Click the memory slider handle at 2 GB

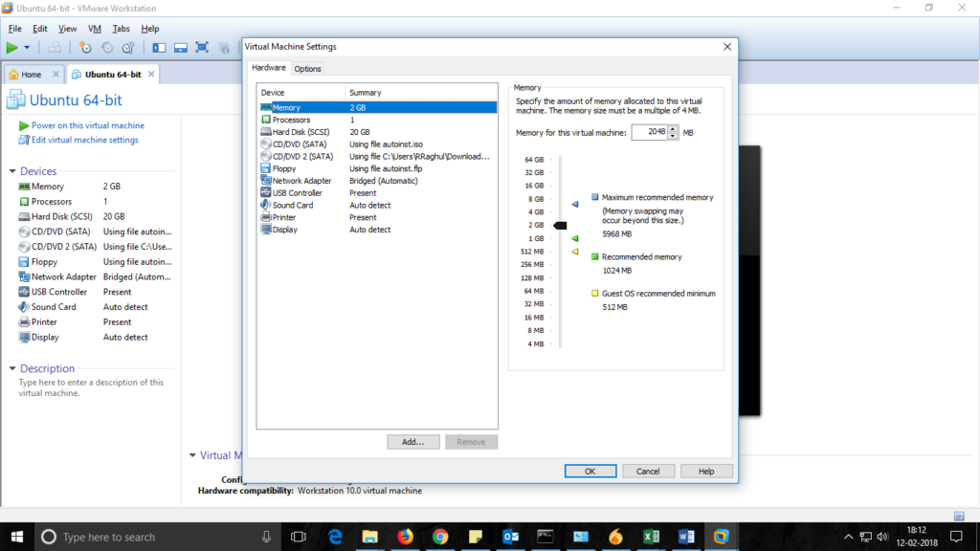(561, 225)
